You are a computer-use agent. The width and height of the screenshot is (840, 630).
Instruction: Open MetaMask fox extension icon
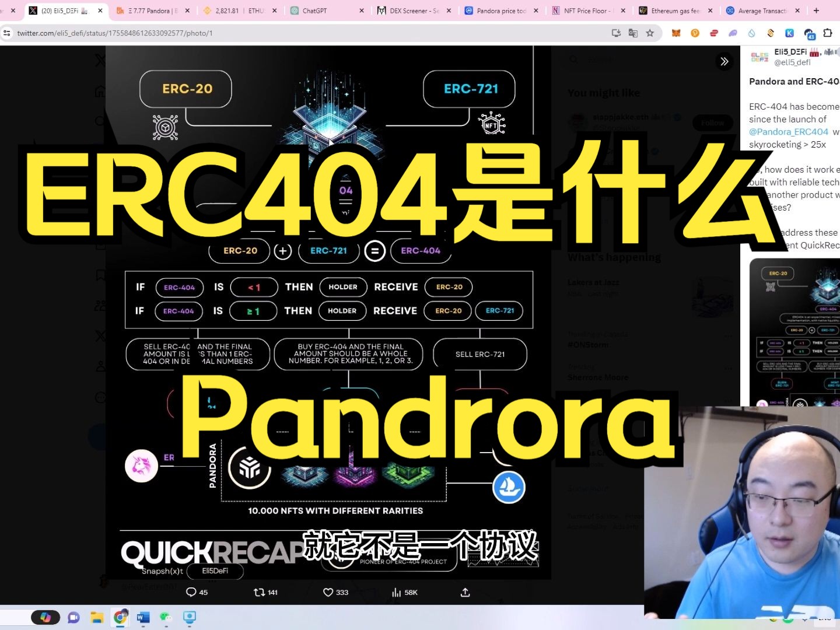(676, 33)
